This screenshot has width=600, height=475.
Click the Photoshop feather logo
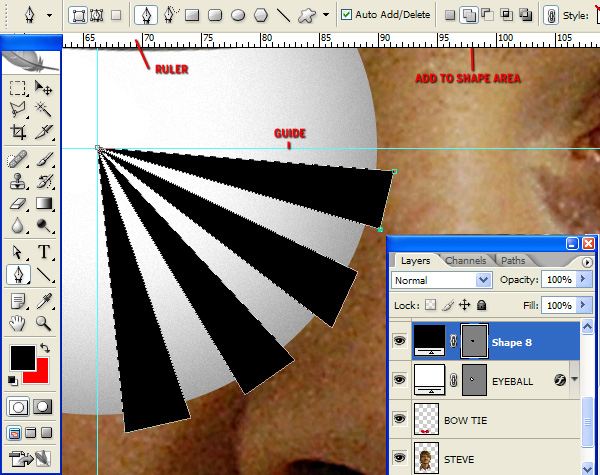tap(31, 62)
